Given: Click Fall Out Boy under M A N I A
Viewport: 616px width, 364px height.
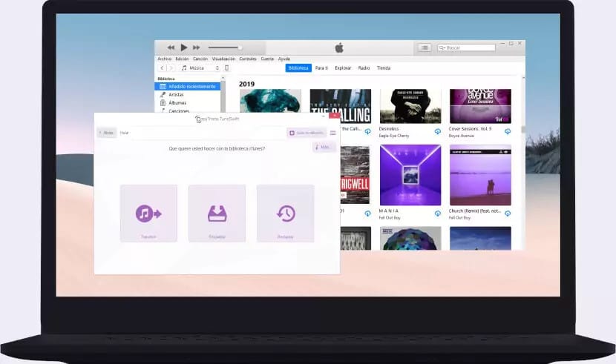Looking at the screenshot, I should (390, 218).
